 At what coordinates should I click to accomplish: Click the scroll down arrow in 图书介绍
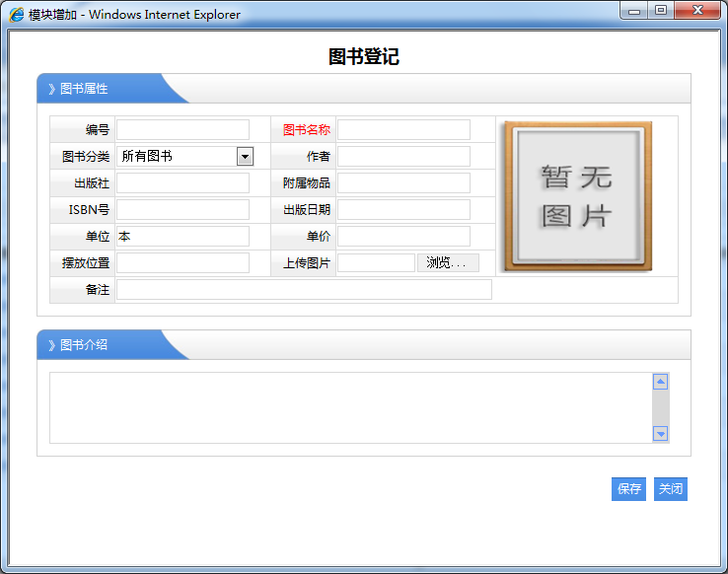pyautogui.click(x=661, y=434)
